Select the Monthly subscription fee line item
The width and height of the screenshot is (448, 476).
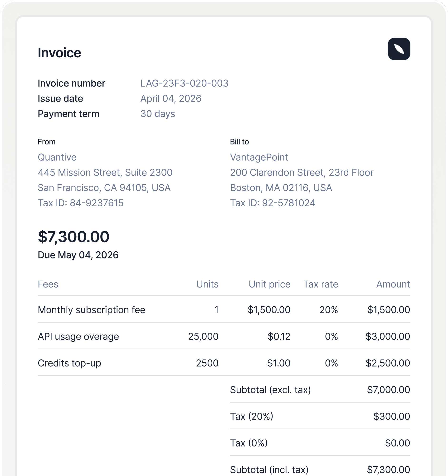pyautogui.click(x=91, y=310)
